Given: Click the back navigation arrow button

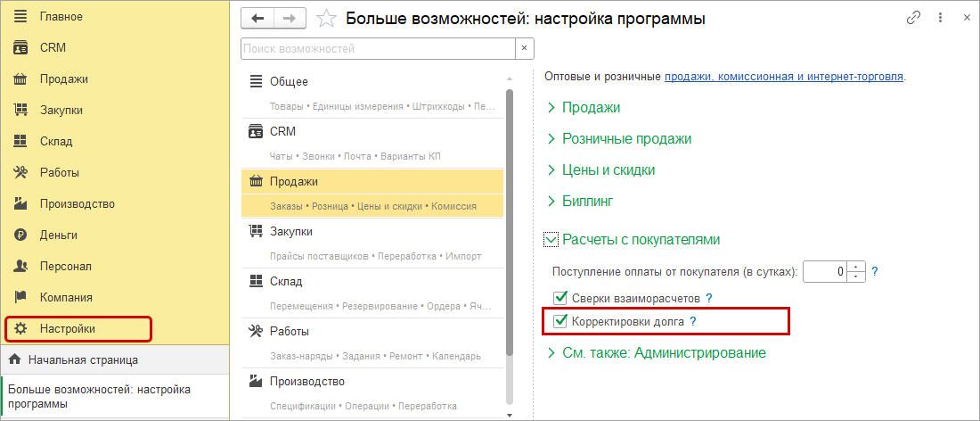Looking at the screenshot, I should tap(258, 18).
